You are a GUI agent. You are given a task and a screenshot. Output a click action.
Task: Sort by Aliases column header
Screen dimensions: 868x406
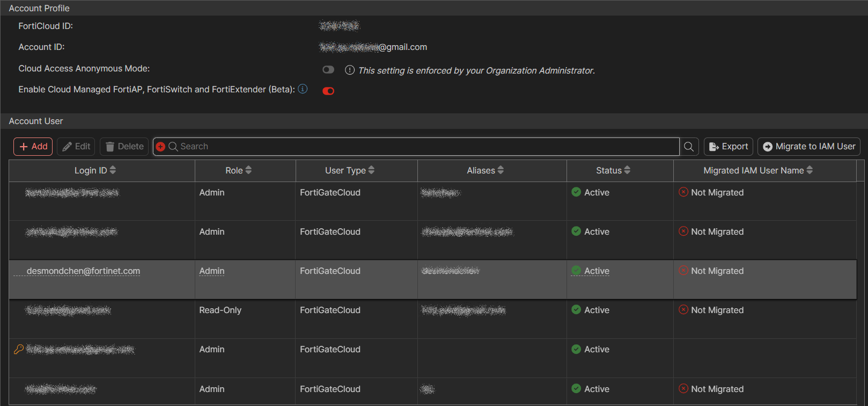485,170
